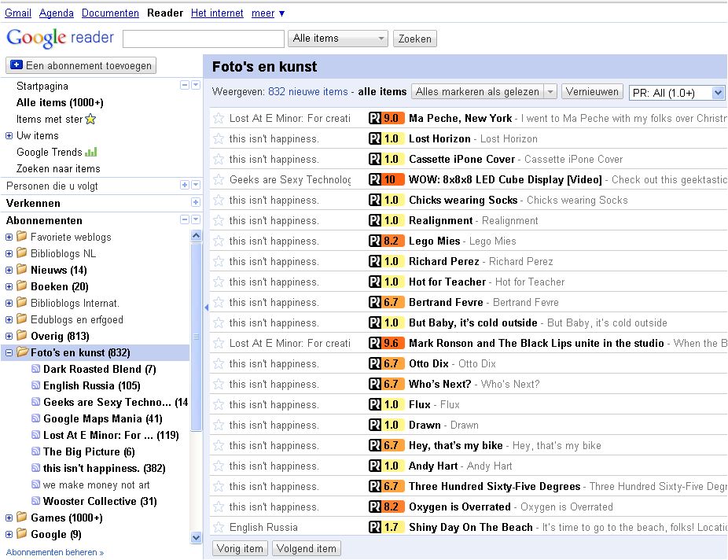
Task: Click the search input field
Action: [204, 39]
